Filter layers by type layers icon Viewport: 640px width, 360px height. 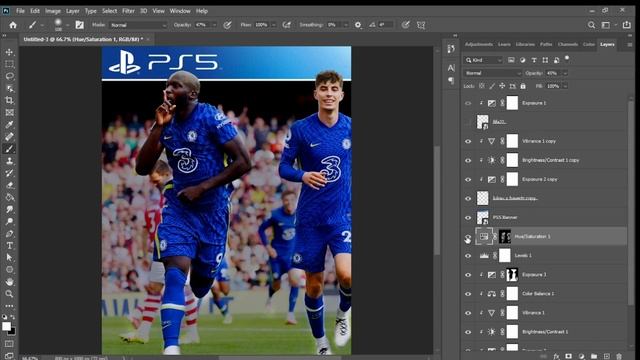[534, 60]
